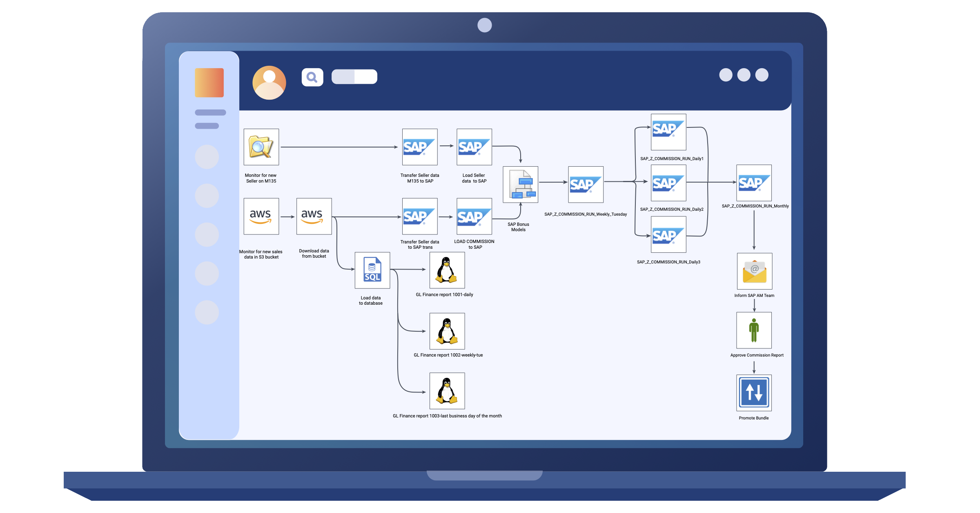Image resolution: width=980 pixels, height=513 pixels.
Task: Open the 'Transfer Seller data M135 to SAP' task
Action: coord(420,147)
